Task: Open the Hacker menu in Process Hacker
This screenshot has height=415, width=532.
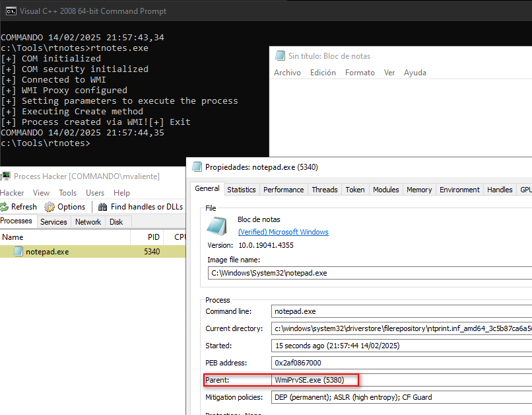Action: pos(12,193)
